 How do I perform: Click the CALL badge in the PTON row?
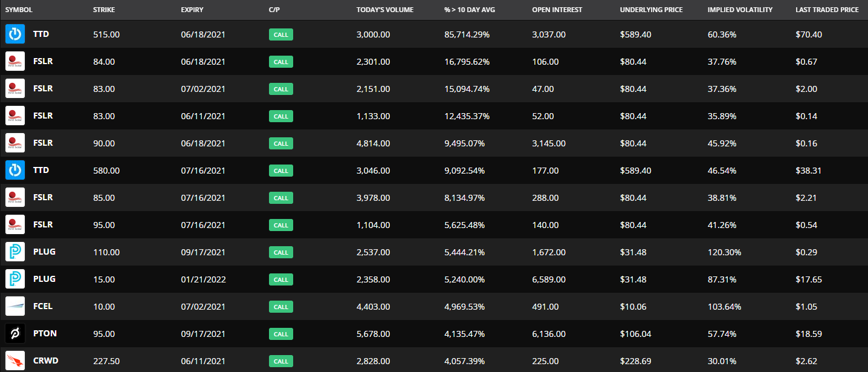281,334
